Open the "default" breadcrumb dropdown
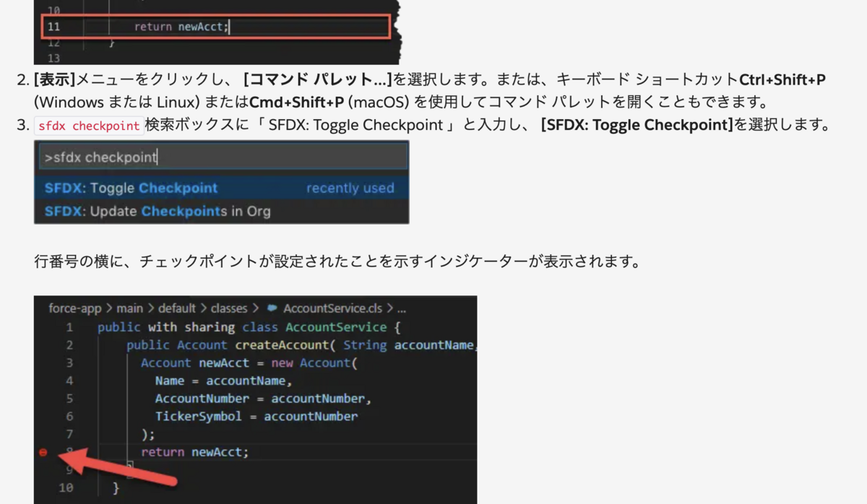Screen dimensions: 867x504 pyautogui.click(x=177, y=308)
